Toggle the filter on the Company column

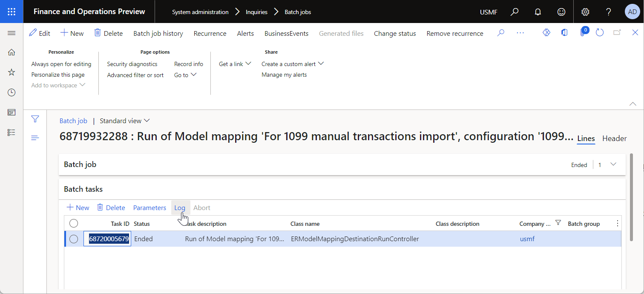[x=558, y=223]
